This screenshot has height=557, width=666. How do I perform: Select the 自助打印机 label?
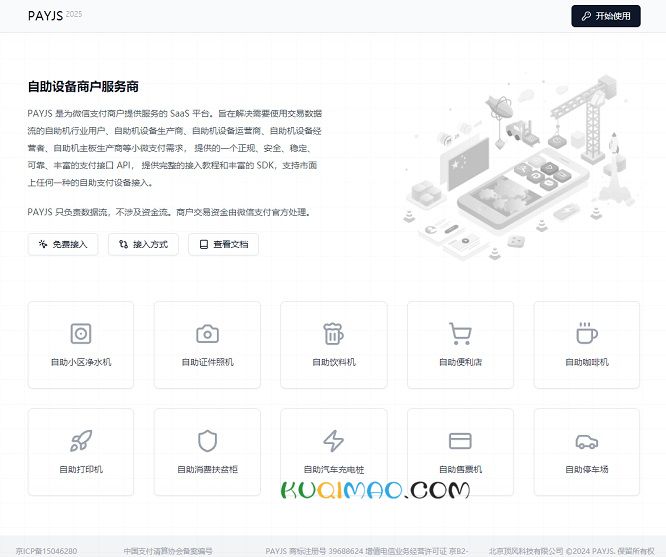[81, 469]
